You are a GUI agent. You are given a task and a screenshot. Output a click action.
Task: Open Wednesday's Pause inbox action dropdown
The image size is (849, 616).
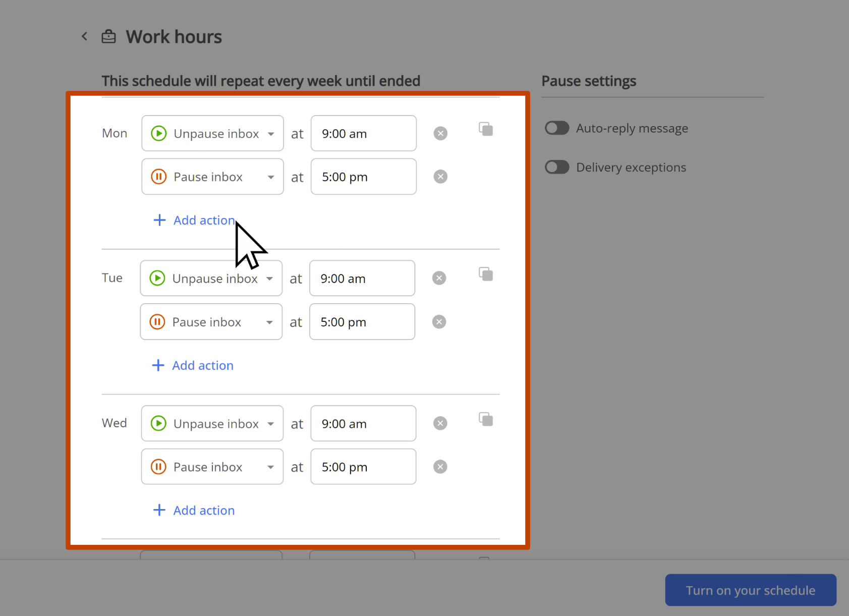[212, 467]
